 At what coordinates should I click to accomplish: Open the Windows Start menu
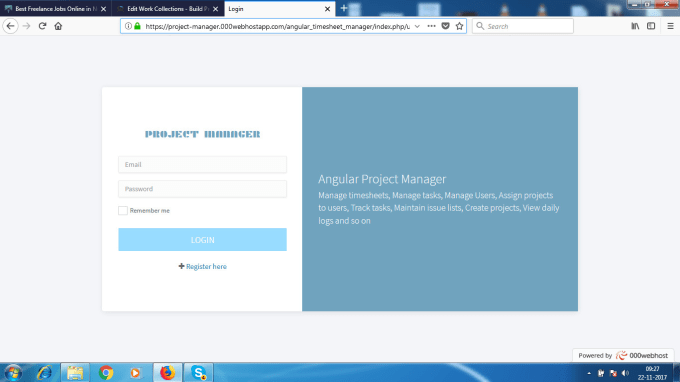click(x=13, y=372)
